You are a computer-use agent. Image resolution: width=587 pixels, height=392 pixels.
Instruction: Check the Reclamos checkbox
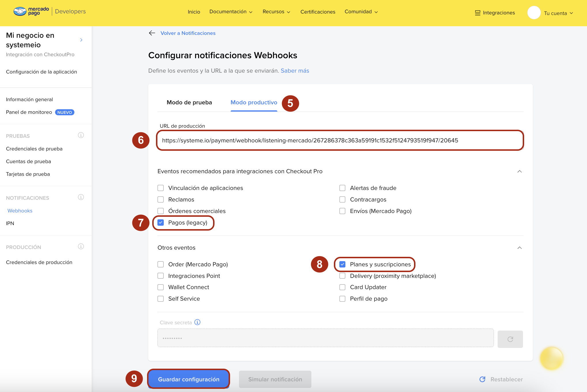[161, 199]
